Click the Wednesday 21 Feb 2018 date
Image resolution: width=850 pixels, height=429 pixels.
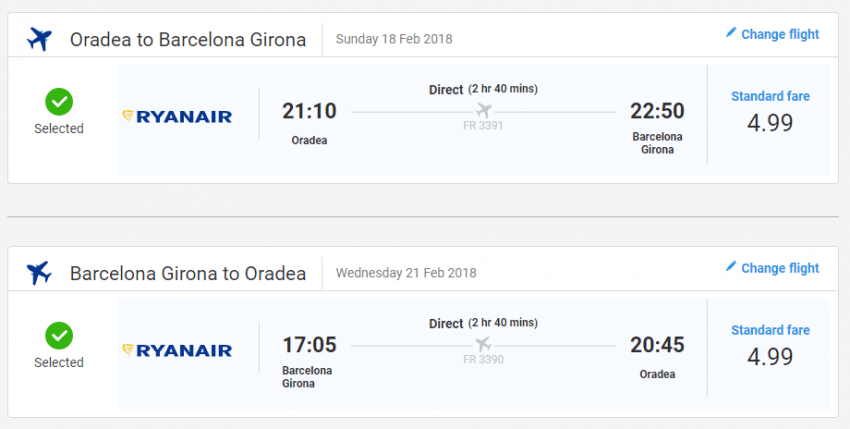coord(406,272)
